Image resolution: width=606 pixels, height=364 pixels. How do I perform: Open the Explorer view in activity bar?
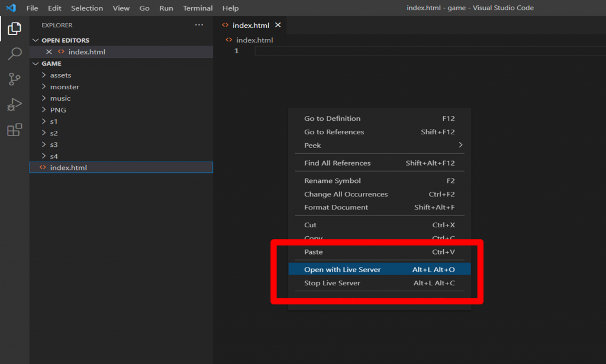14,28
